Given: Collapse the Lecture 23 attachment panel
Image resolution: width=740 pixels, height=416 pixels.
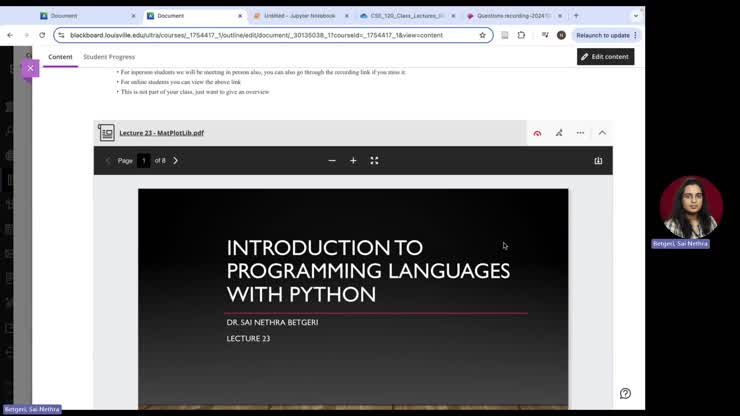Looking at the screenshot, I should [602, 133].
